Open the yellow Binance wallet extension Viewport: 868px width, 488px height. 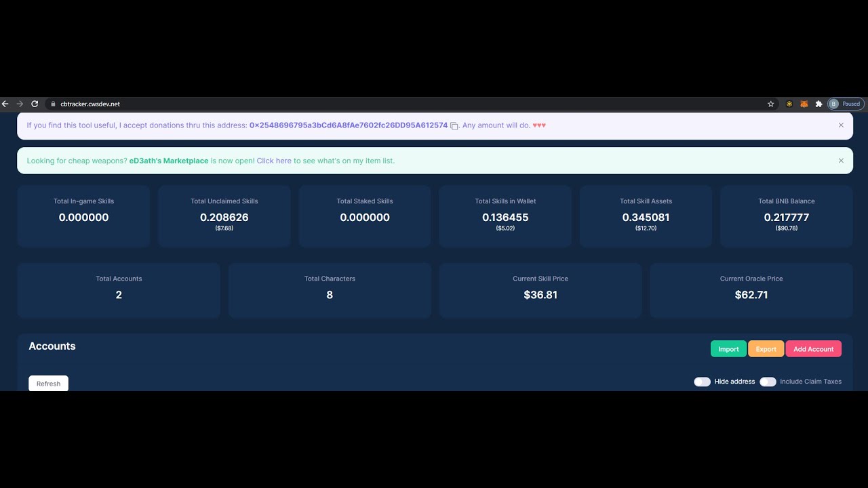tap(789, 104)
